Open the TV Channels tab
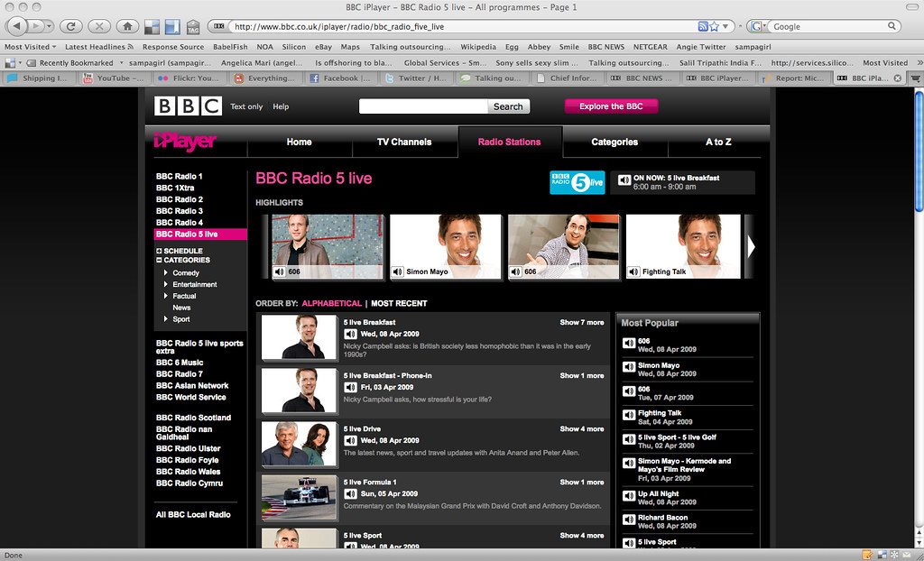 coord(404,142)
